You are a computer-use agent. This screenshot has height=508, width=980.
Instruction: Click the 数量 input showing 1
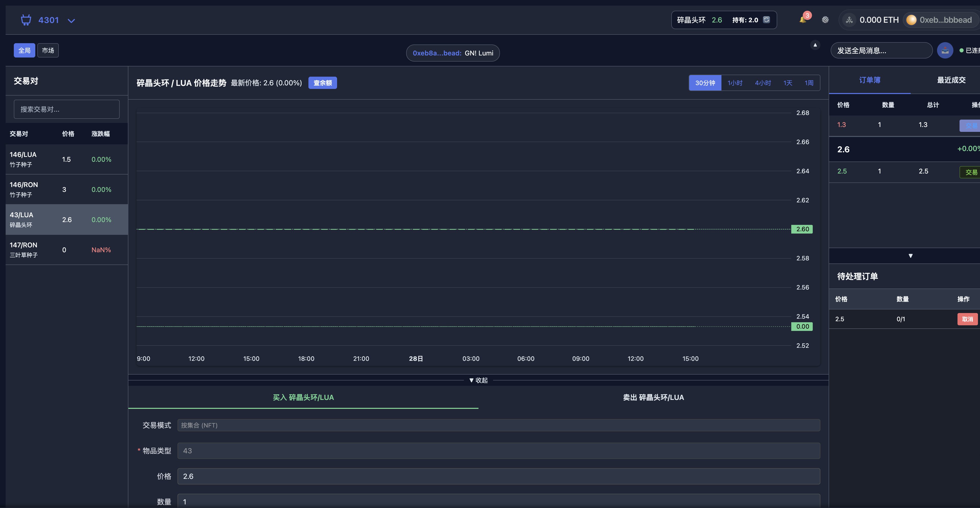(498, 501)
